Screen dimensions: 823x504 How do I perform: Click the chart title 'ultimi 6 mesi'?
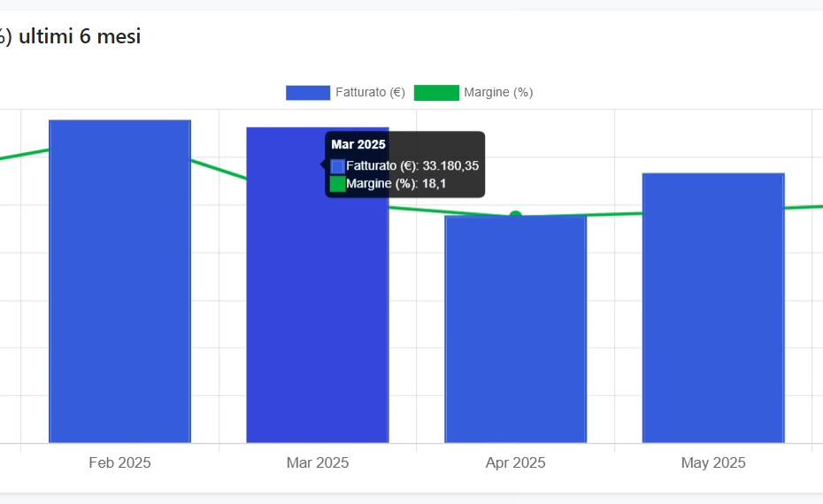pyautogui.click(x=80, y=36)
